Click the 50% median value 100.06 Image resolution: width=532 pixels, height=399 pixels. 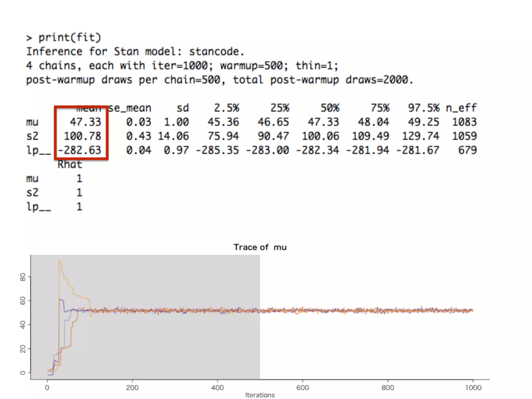[320, 136]
